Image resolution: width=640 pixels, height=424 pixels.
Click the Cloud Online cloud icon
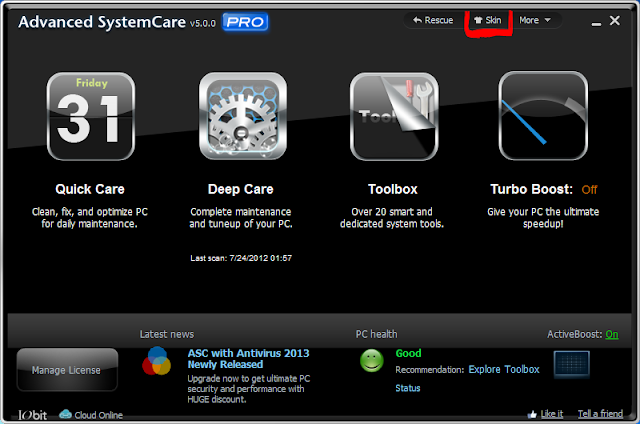(65, 414)
